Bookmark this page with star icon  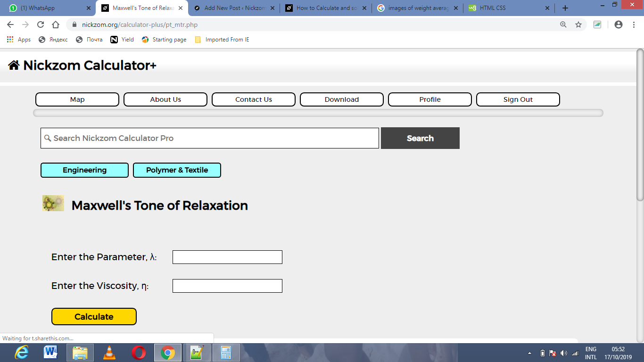tap(578, 25)
